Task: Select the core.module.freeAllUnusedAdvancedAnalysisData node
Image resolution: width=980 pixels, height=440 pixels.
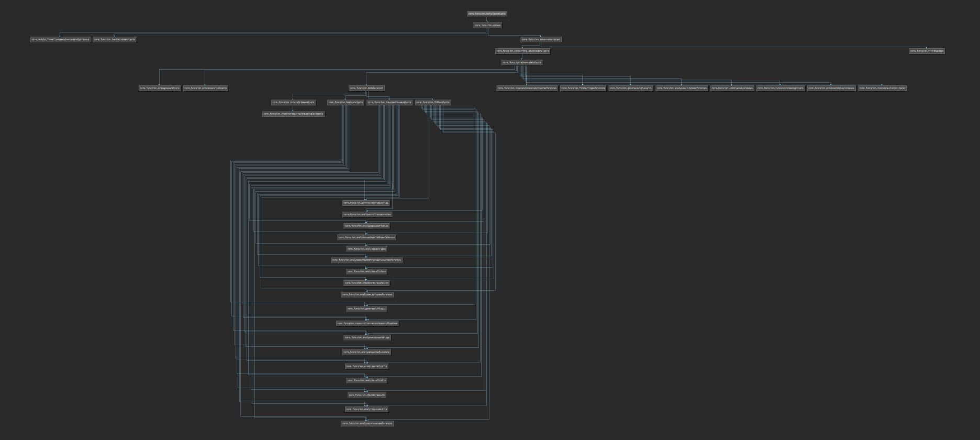Action: click(x=60, y=39)
